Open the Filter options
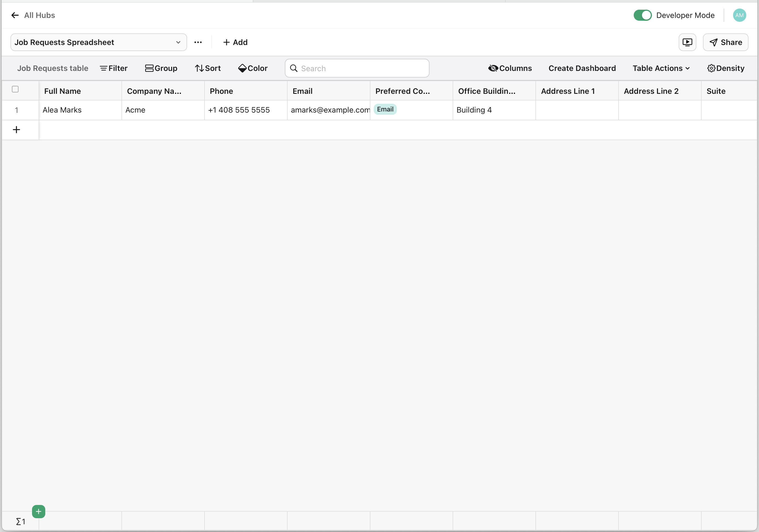This screenshot has height=532, width=759. tap(114, 68)
